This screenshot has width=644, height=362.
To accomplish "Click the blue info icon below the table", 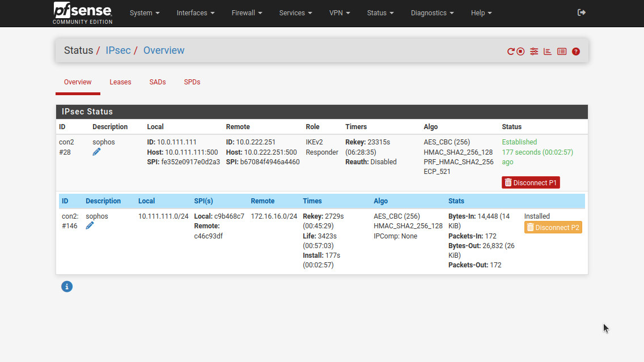I will (67, 287).
